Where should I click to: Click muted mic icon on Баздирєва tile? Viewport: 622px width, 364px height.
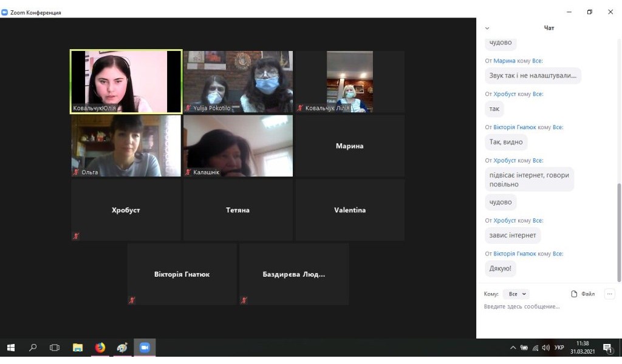[244, 300]
